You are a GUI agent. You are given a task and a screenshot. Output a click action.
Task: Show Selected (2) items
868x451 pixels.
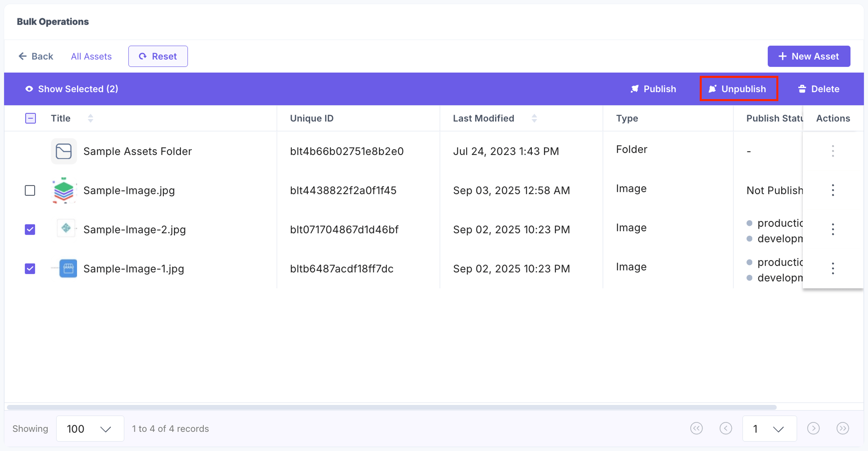tap(72, 89)
